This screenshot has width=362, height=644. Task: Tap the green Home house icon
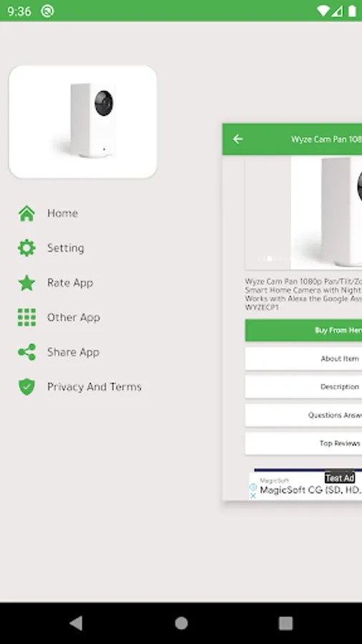[26, 213]
